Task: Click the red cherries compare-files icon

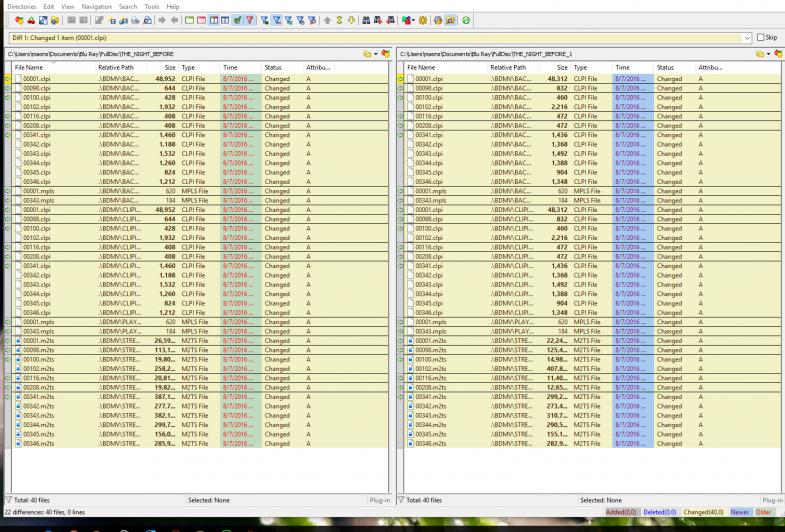Action: (31, 21)
